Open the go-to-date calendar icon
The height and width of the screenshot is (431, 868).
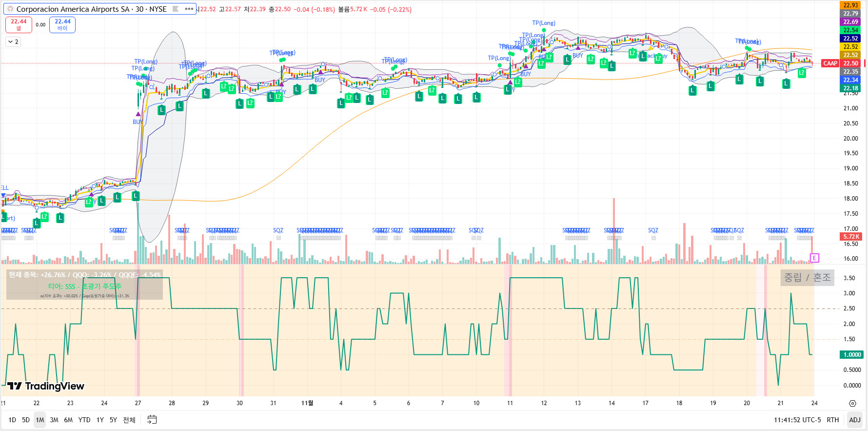pos(152,419)
